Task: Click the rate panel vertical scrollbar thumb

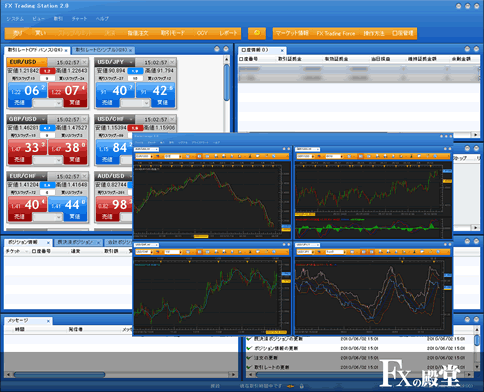Action: [226, 82]
